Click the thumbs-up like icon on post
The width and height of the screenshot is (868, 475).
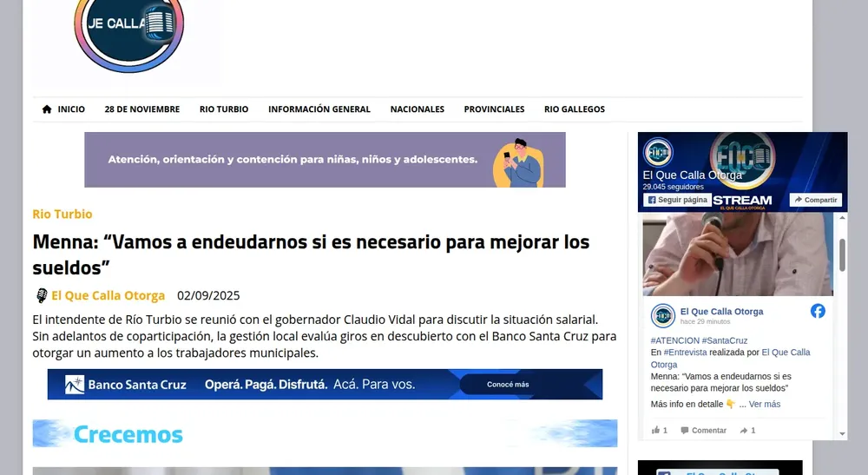point(656,430)
